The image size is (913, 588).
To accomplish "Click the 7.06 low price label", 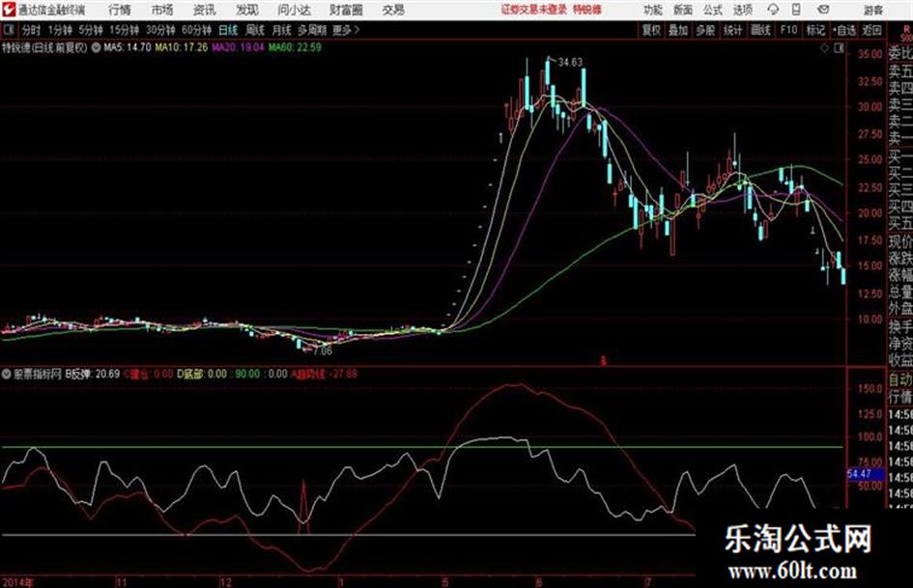I will click(x=323, y=351).
